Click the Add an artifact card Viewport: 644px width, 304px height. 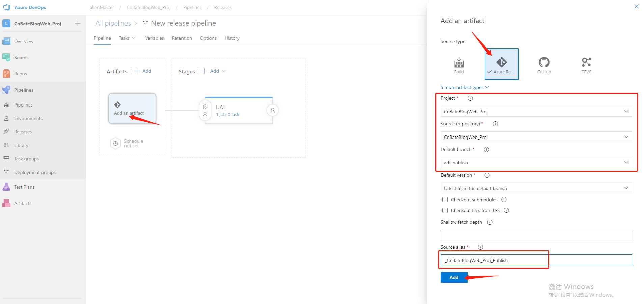tap(132, 109)
